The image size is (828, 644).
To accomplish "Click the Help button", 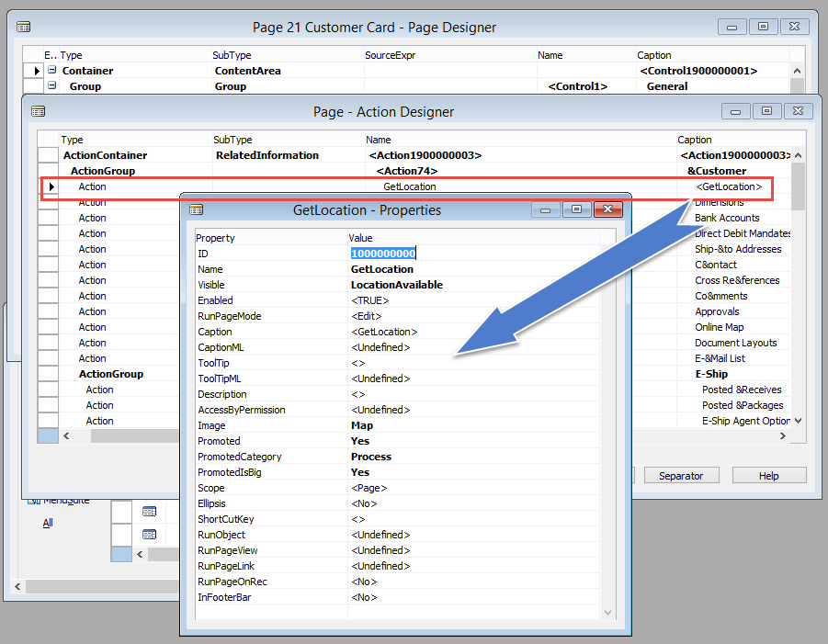I will [x=768, y=475].
